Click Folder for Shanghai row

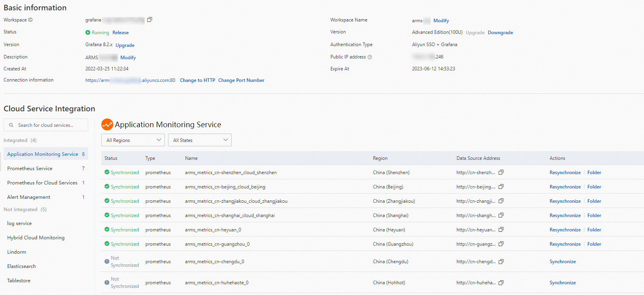594,215
